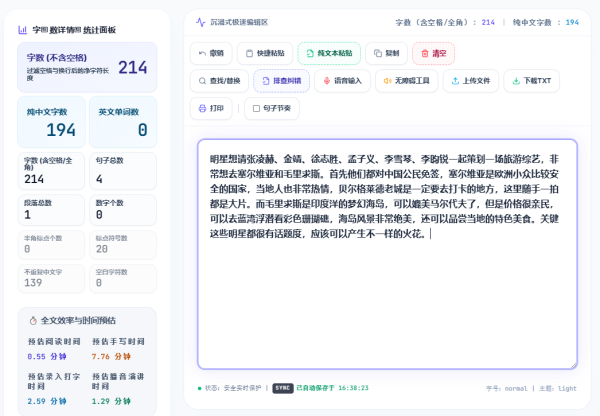Click the stopwatch icon beside 全文效率与时间预估
The width and height of the screenshot is (600, 416).
tap(33, 320)
